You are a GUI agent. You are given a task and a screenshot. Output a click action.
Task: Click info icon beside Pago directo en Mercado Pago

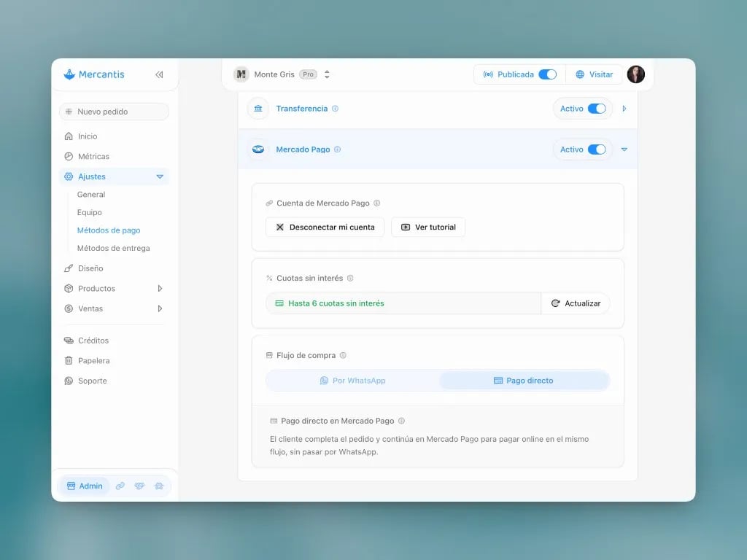coord(402,421)
